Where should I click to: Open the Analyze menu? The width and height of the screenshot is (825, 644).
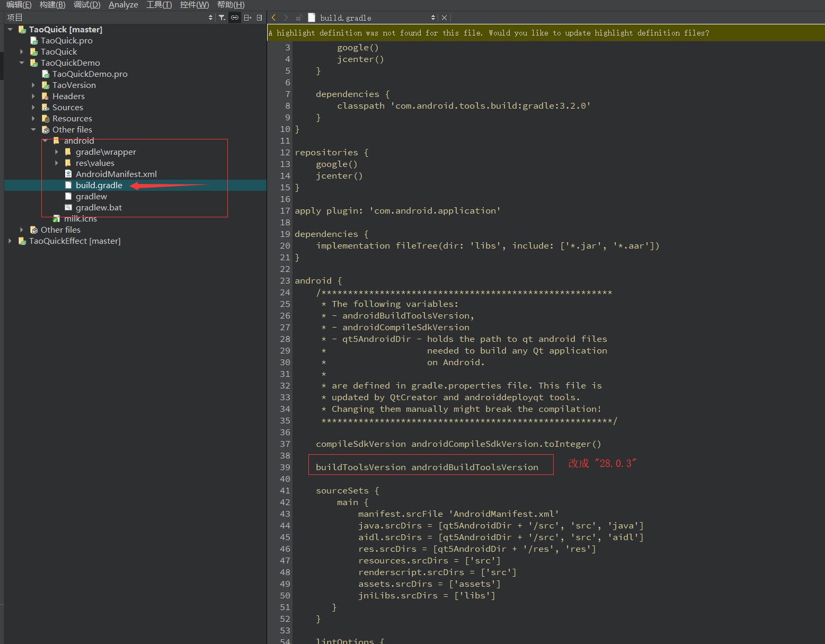coord(123,5)
